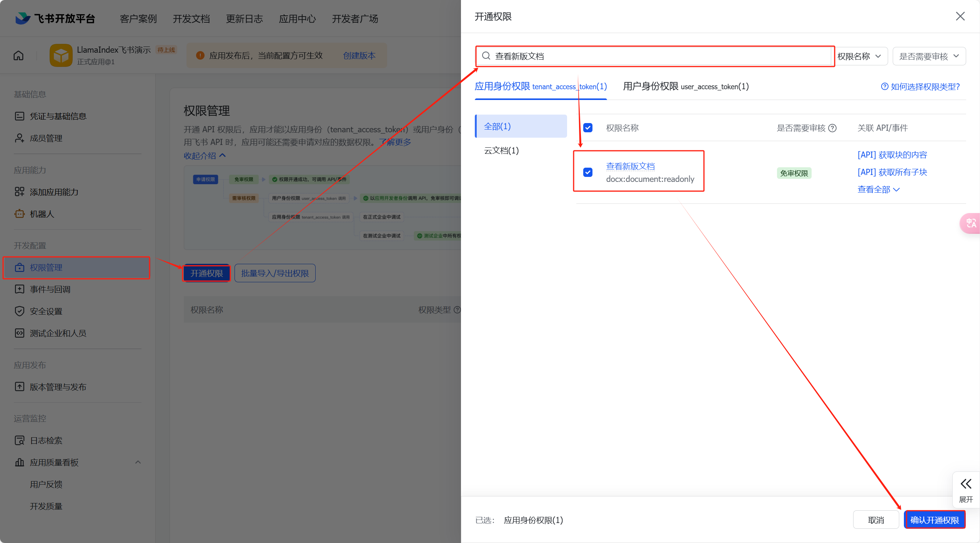Close the permission drawer with X
Image resolution: width=980 pixels, height=543 pixels.
coord(960,16)
